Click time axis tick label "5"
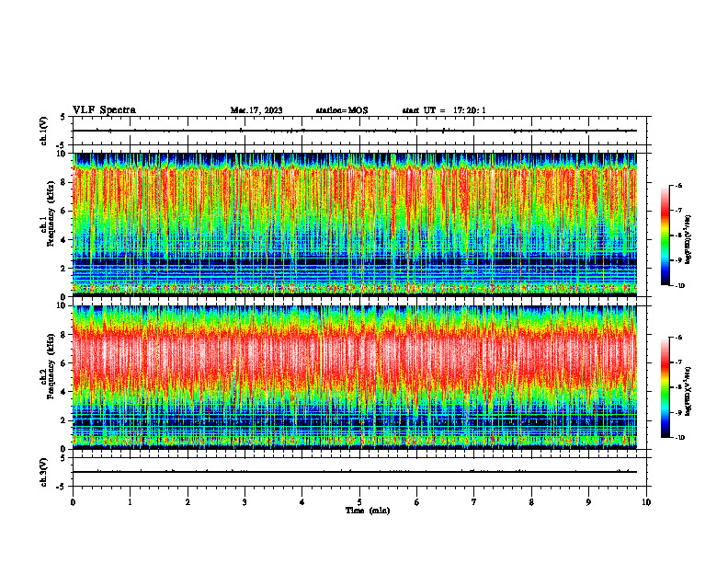The height and width of the screenshot is (563, 728). point(359,501)
